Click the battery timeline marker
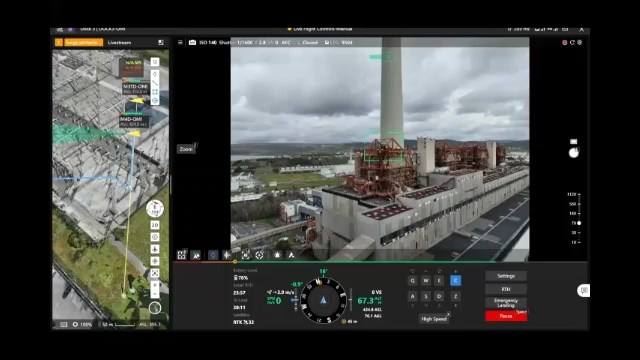Screen dimensions: 640x360 click(235, 262)
